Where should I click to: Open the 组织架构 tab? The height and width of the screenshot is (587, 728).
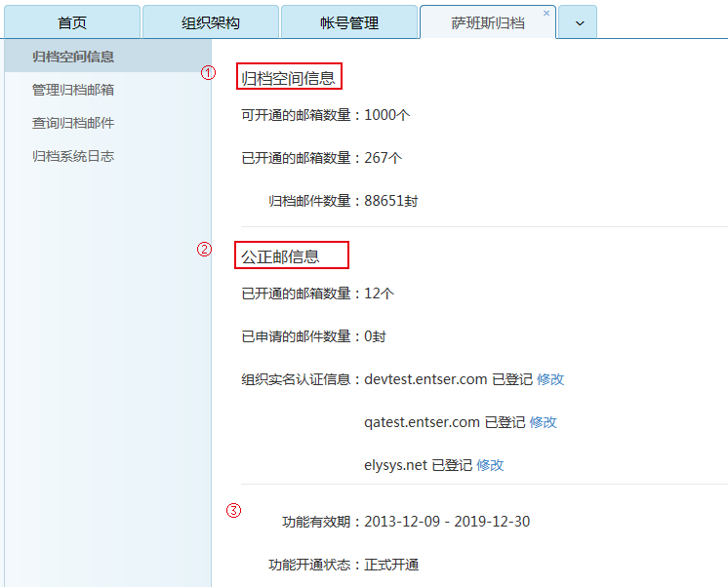210,22
